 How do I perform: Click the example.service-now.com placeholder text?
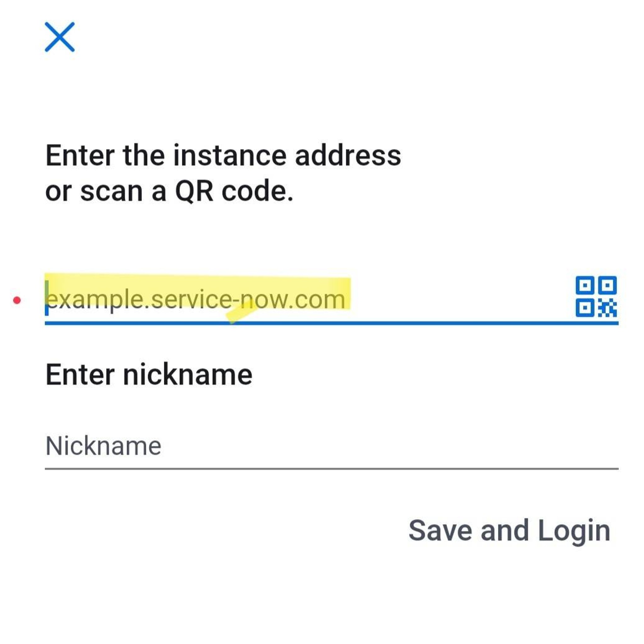click(x=196, y=299)
